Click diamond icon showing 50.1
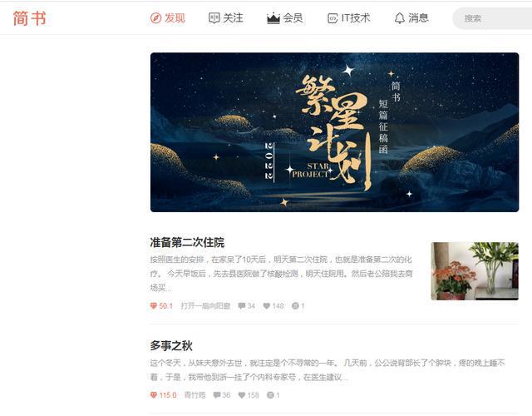The image size is (532, 416). click(153, 306)
